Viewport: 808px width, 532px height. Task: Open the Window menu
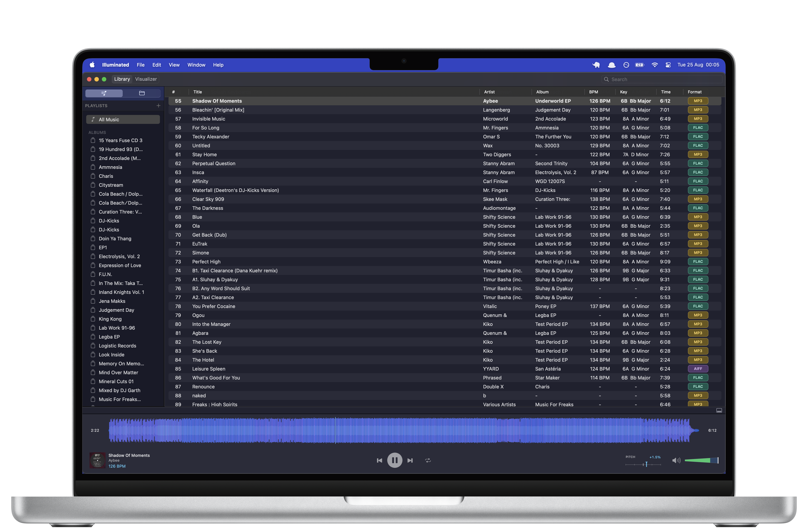[x=196, y=65]
